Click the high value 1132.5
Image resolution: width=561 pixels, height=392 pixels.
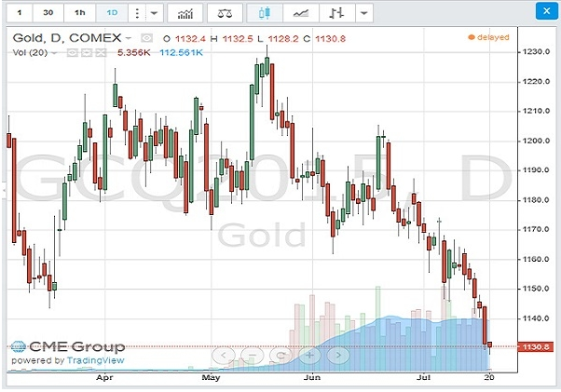point(238,38)
